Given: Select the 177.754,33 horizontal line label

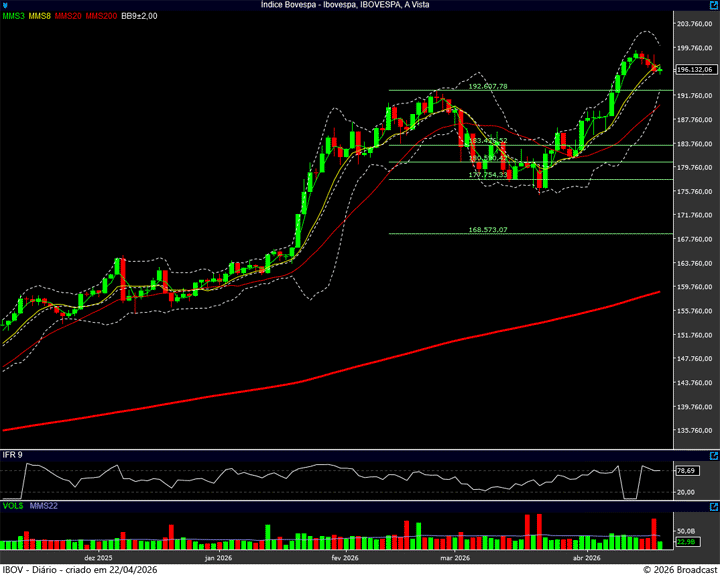Looking at the screenshot, I should (488, 175).
